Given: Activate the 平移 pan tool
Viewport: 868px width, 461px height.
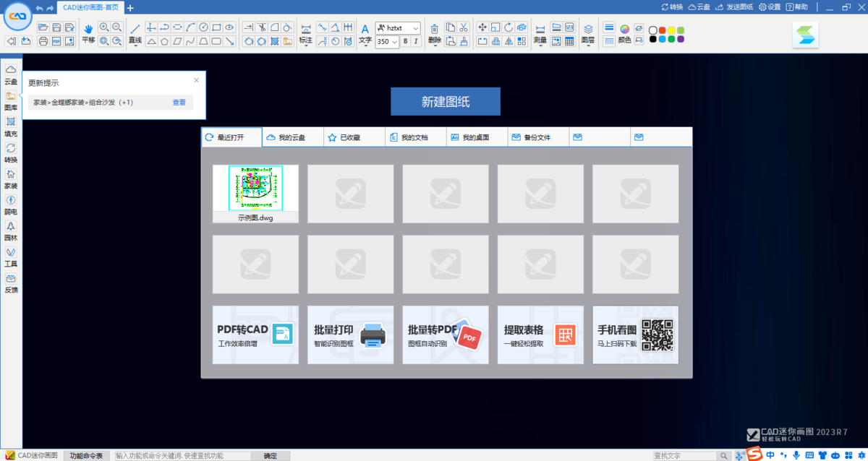Looking at the screenshot, I should click(x=88, y=34).
